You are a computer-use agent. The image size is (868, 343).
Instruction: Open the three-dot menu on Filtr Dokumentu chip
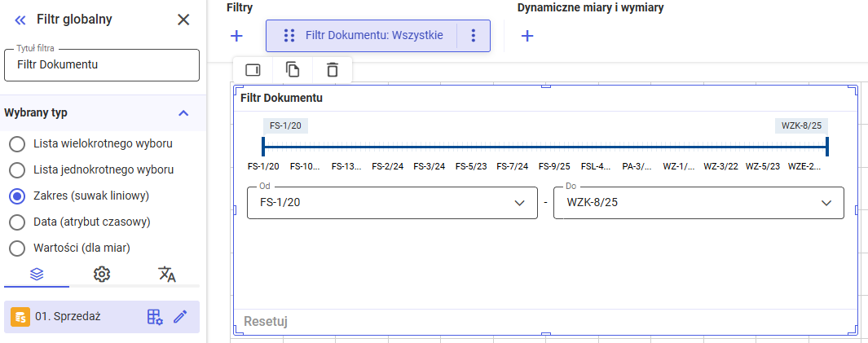pos(474,36)
